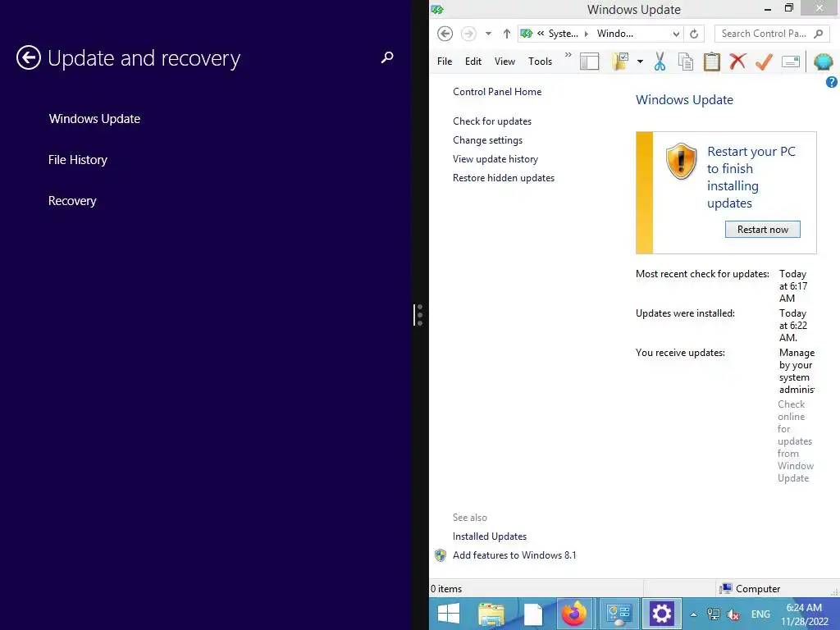The image size is (840, 630).
Task: Click the Copy toolbar icon
Action: click(x=686, y=62)
